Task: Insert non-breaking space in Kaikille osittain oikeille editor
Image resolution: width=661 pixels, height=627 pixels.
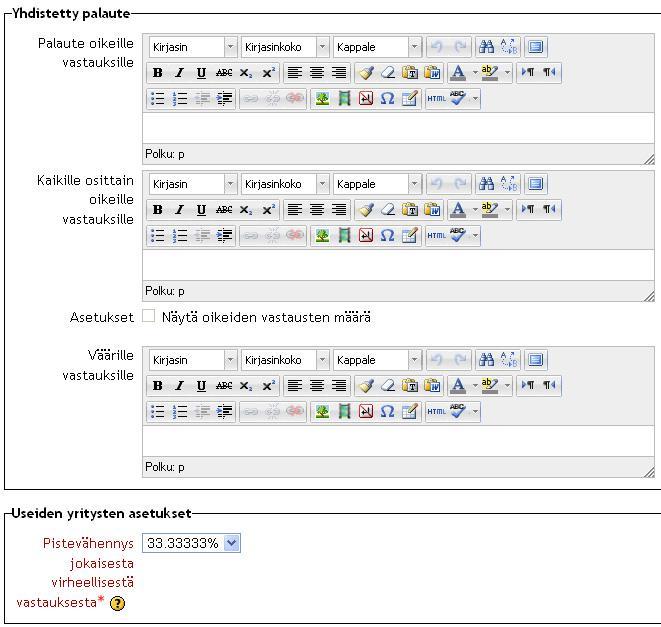Action: click(366, 236)
